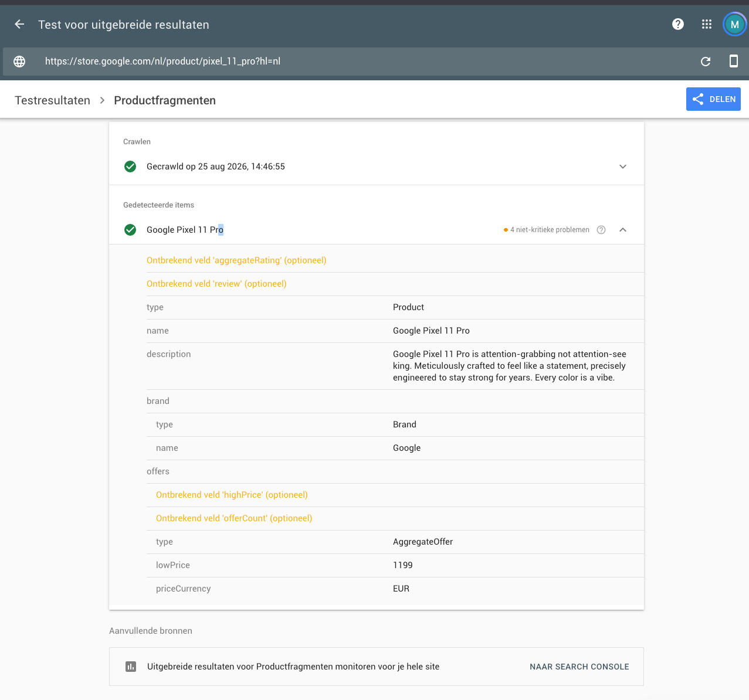
Task: Click the description text value
Action: tap(510, 366)
